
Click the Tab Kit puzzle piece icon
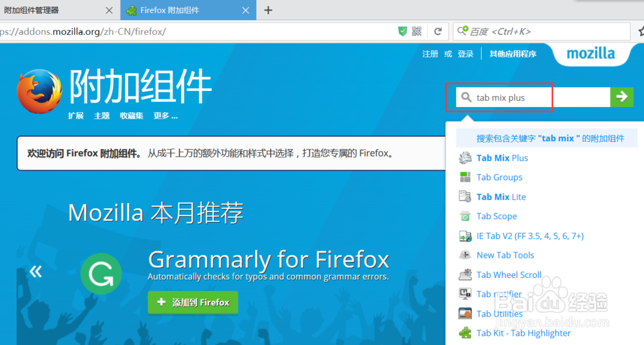pyautogui.click(x=466, y=333)
